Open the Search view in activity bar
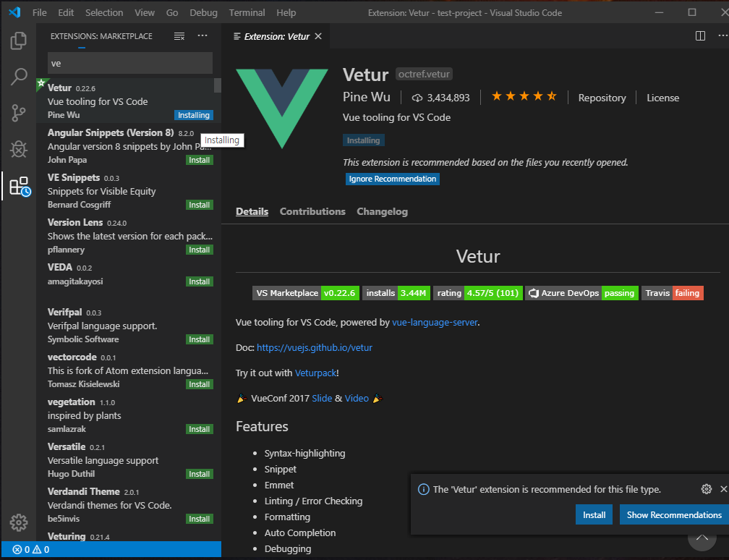 click(19, 77)
